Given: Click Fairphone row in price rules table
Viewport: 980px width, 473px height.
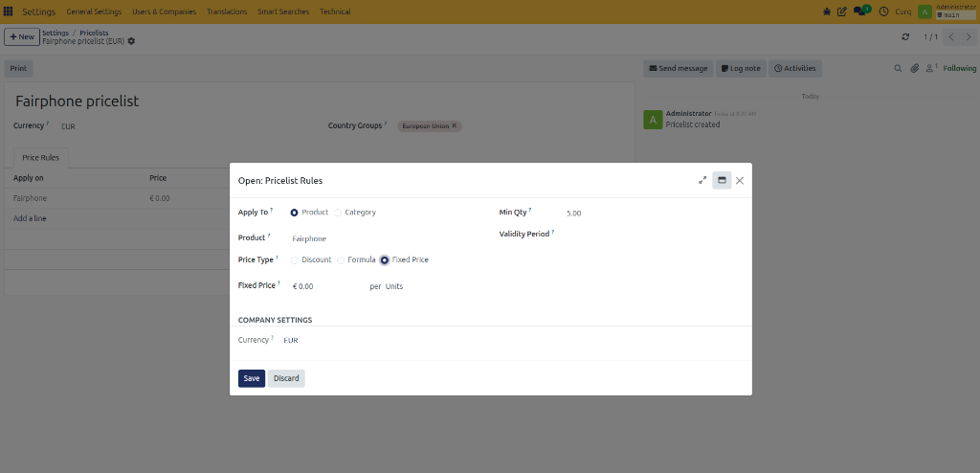Looking at the screenshot, I should 30,198.
